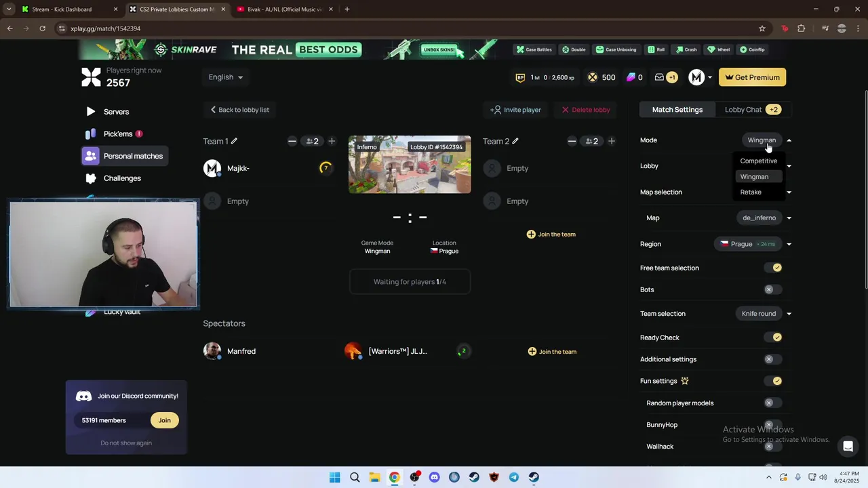868x488 pixels.
Task: Enable the Bots switch
Action: pyautogui.click(x=773, y=289)
